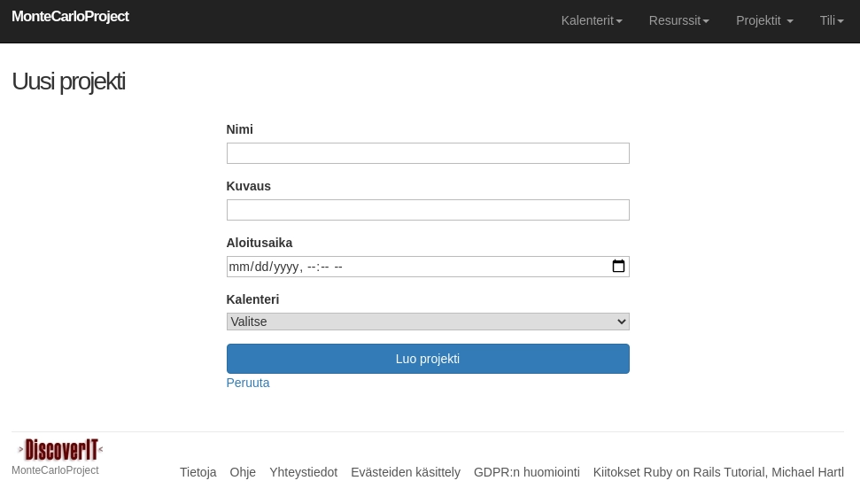Open the GDPR:n huomiointi link
Screen dimensions: 860x504
526,472
